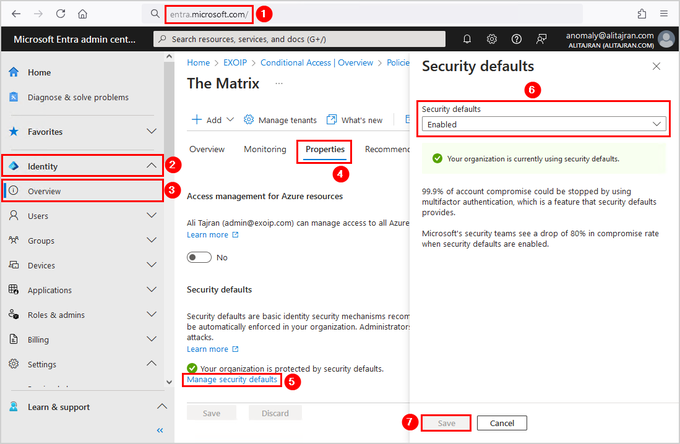Click the Learn & support icon

(14, 407)
